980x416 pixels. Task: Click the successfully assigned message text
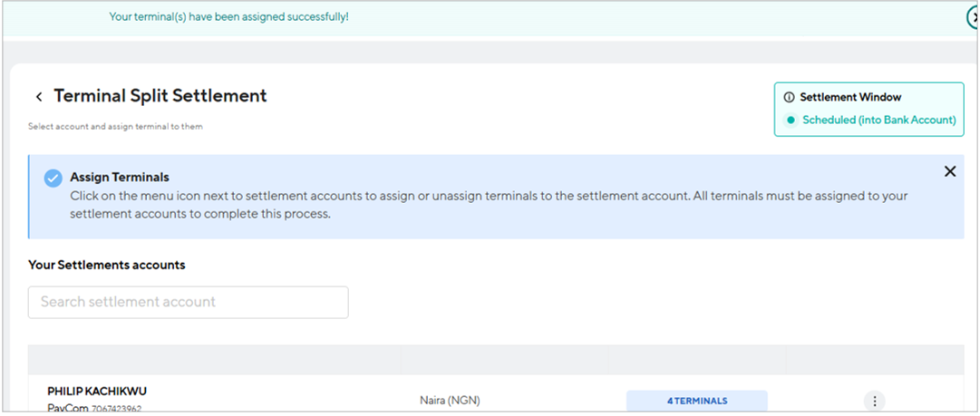coord(228,17)
